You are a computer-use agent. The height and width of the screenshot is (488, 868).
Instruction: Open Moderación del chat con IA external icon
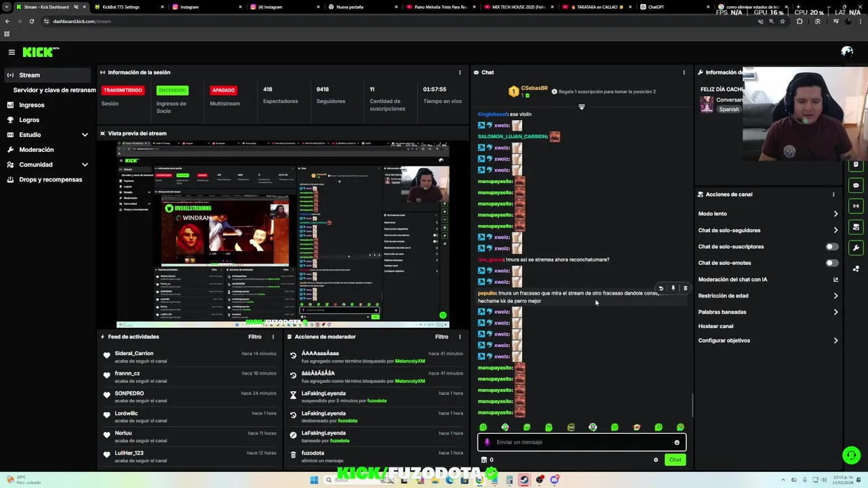pyautogui.click(x=835, y=279)
